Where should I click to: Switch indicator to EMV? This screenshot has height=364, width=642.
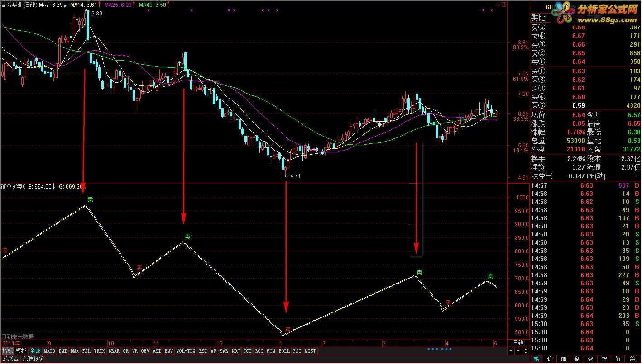(169, 351)
